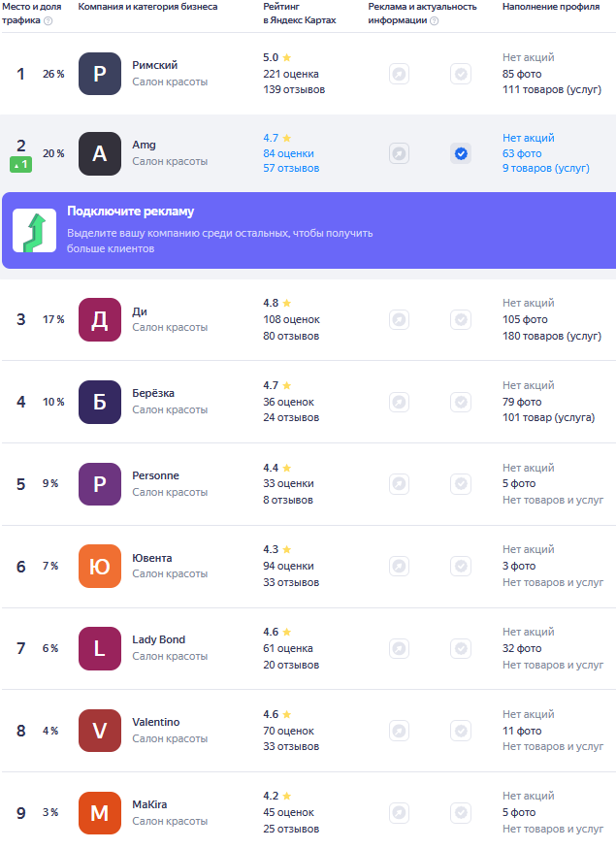The image size is (616, 849).
Task: Click the advertising status icon for Ди
Action: [399, 320]
